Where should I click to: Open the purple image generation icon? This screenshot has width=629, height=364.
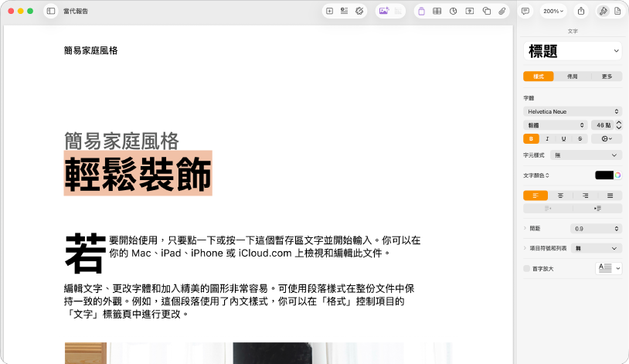point(384,12)
